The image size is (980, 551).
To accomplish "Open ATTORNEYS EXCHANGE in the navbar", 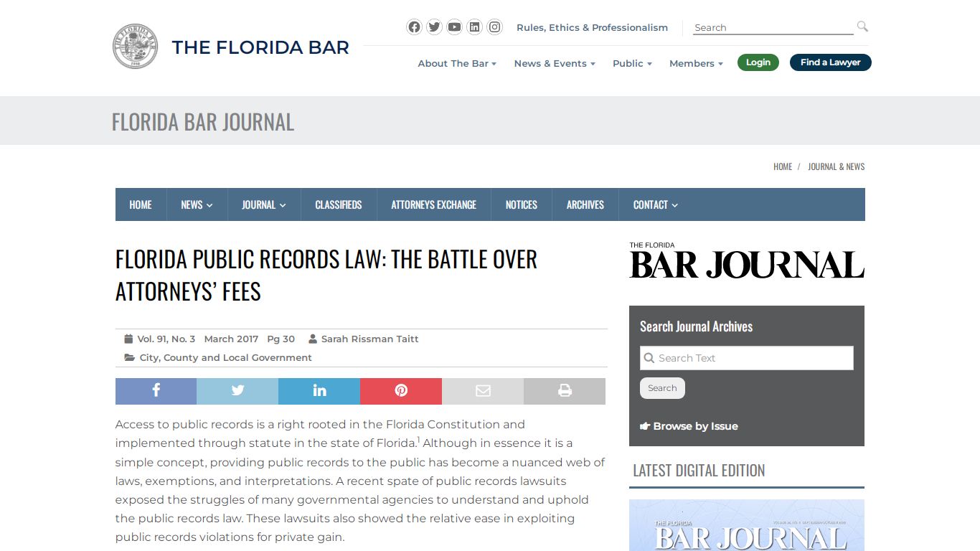I will pyautogui.click(x=434, y=204).
